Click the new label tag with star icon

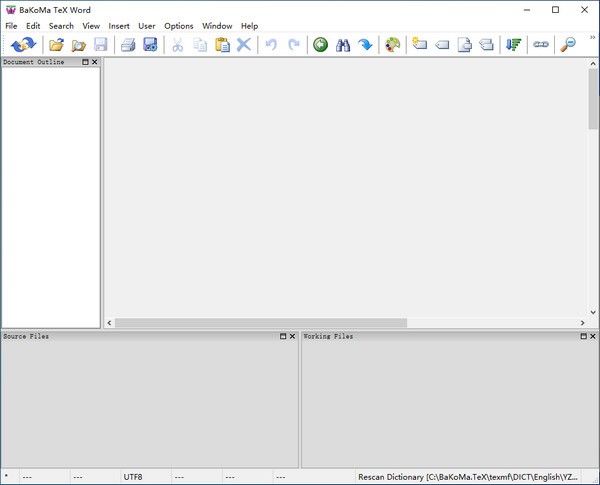(419, 43)
